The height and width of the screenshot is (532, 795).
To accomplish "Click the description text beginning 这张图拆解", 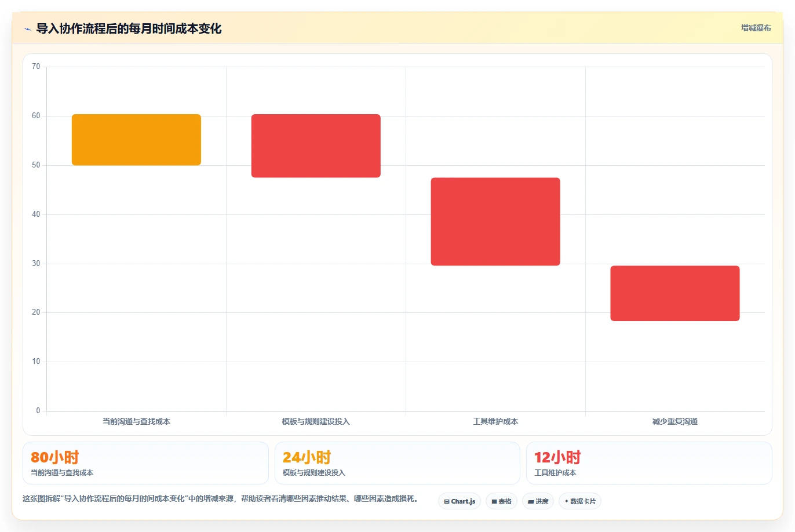I will point(220,498).
